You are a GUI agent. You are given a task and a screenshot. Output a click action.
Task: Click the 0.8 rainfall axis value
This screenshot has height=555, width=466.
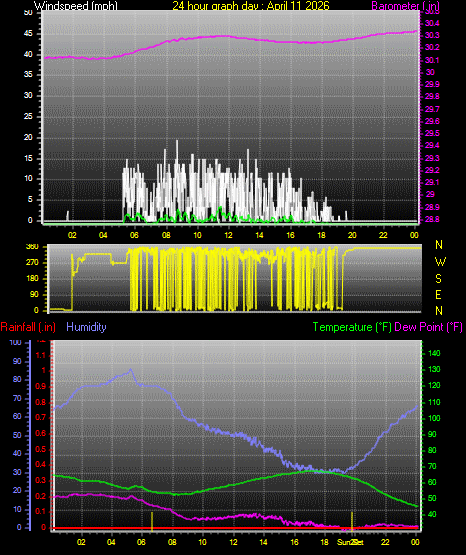(x=41, y=402)
